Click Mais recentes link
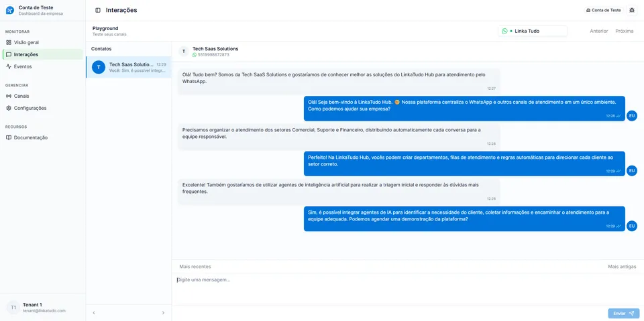The image size is (644, 321). [x=195, y=267]
